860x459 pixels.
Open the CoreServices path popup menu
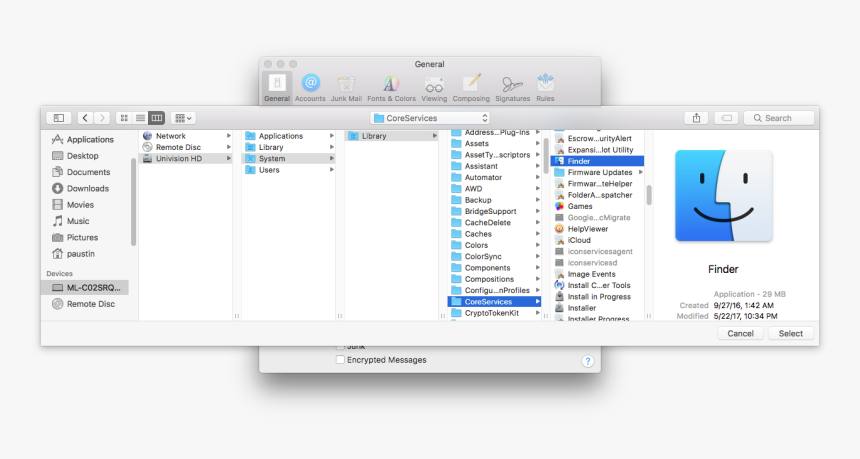point(430,118)
